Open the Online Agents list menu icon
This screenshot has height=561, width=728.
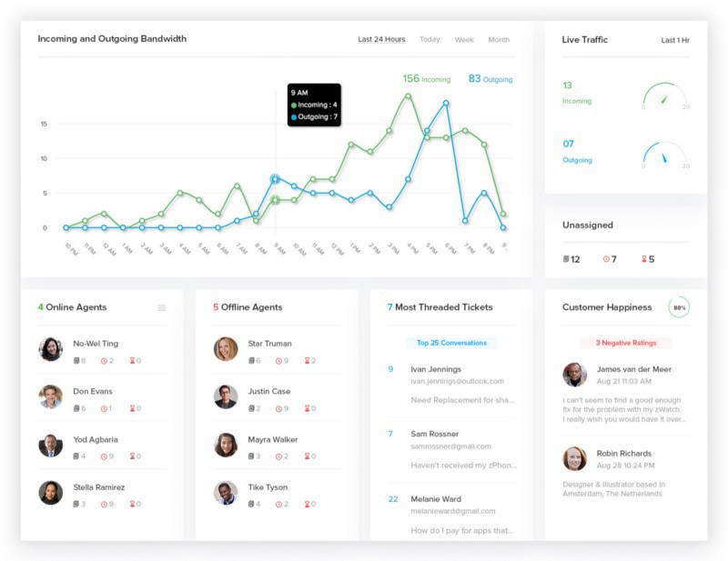point(162,308)
